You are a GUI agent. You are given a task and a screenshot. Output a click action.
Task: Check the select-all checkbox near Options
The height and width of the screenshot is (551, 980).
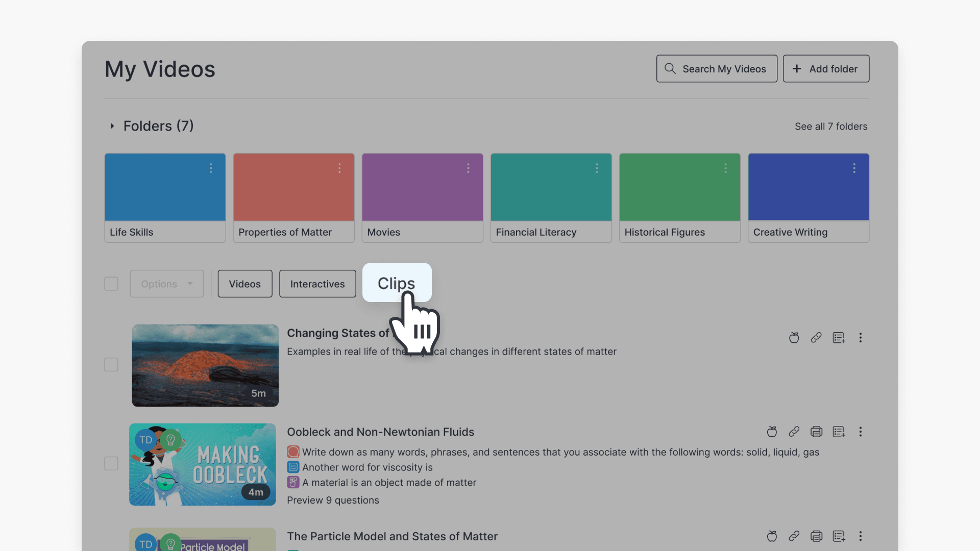(111, 284)
